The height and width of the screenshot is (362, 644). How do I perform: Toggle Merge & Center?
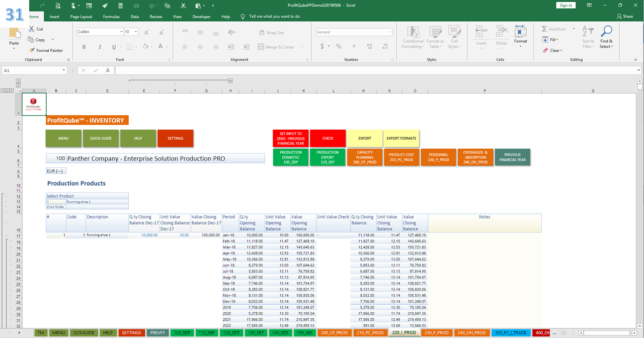(x=276, y=47)
